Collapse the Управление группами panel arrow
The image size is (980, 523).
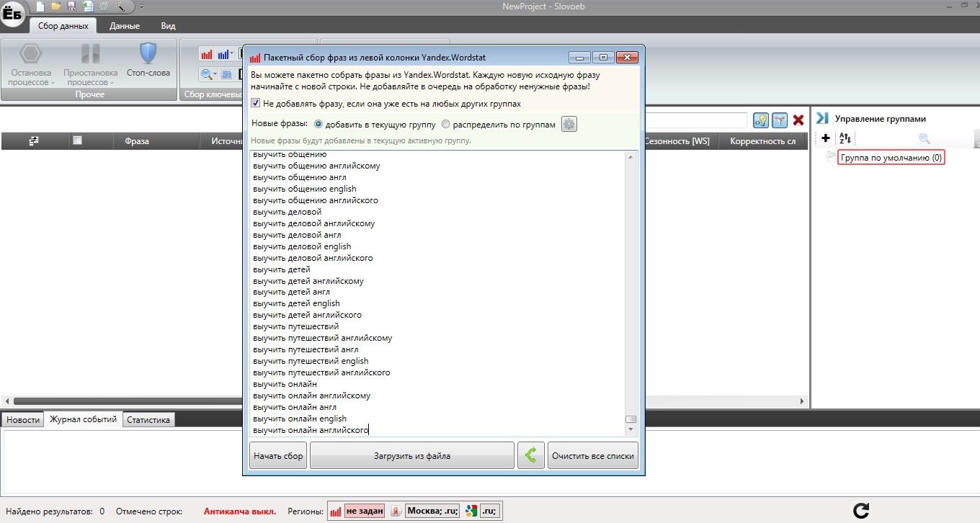(822, 118)
